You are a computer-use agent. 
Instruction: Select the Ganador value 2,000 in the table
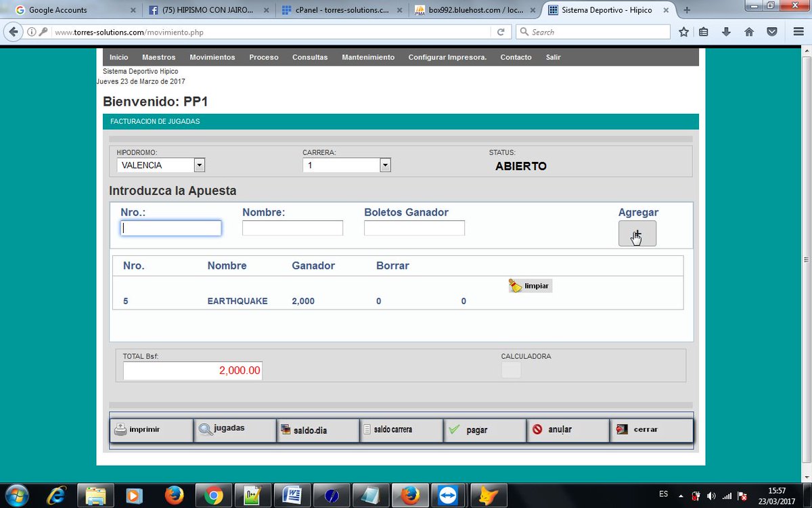point(302,301)
